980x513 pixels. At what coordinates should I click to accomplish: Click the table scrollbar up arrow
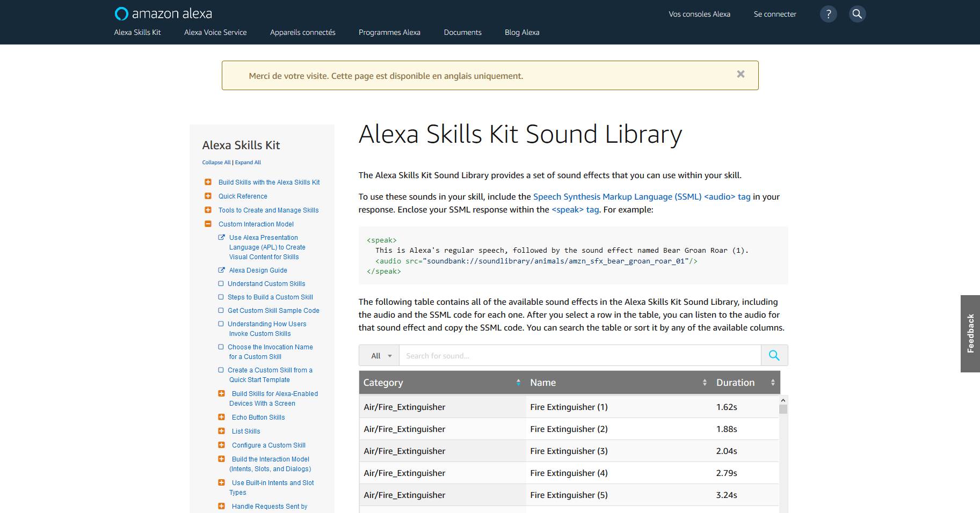pos(783,400)
